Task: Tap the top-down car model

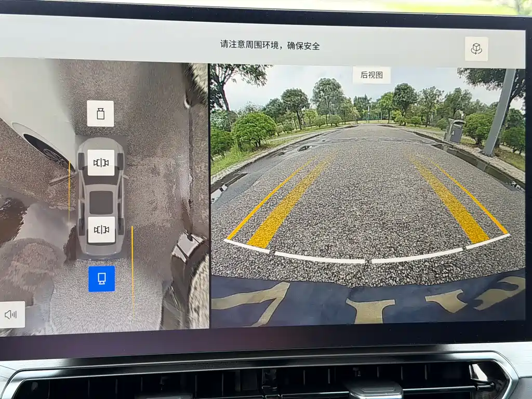Action: 101,197
